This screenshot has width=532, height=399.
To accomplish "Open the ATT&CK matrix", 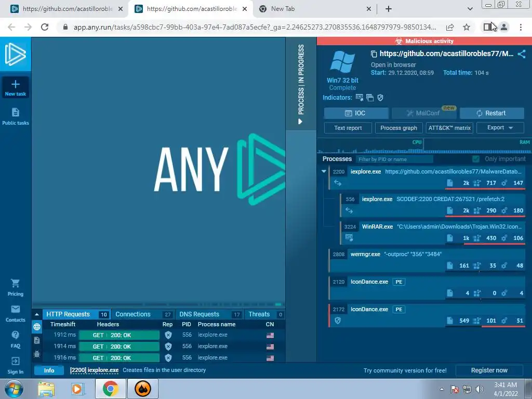I will tap(449, 128).
